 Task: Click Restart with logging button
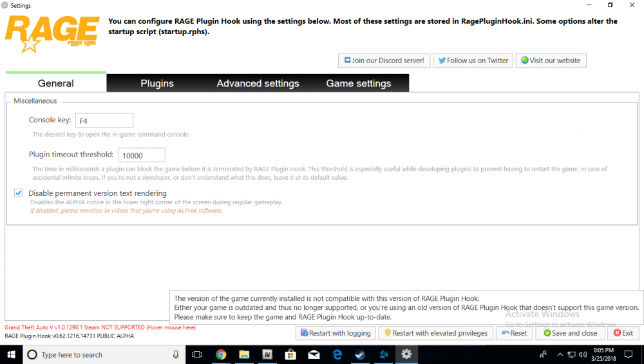pyautogui.click(x=336, y=333)
